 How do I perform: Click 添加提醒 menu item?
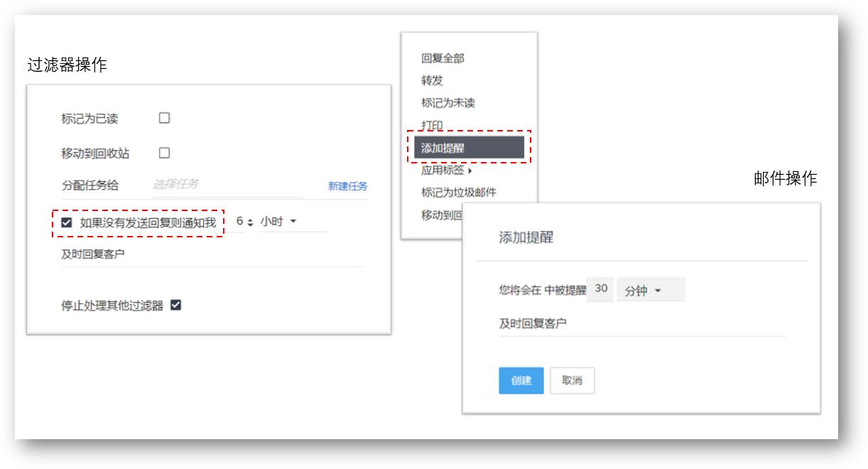coord(469,148)
